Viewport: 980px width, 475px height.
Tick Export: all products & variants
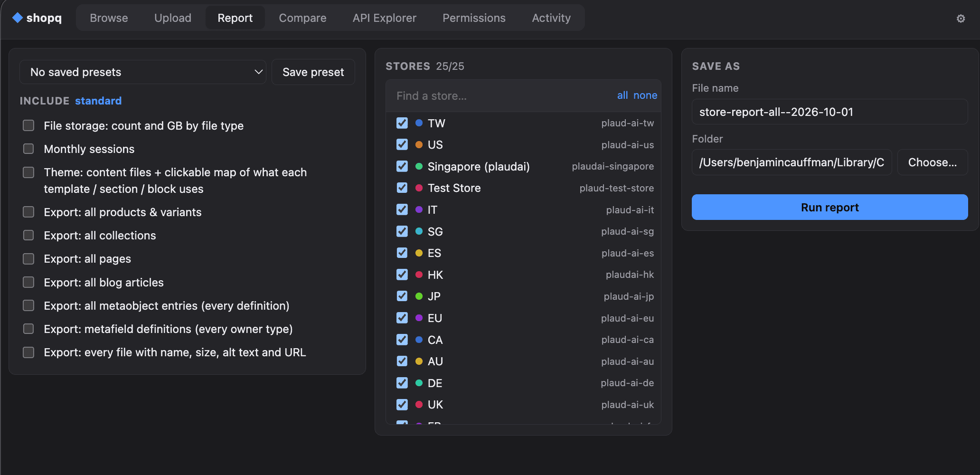28,212
